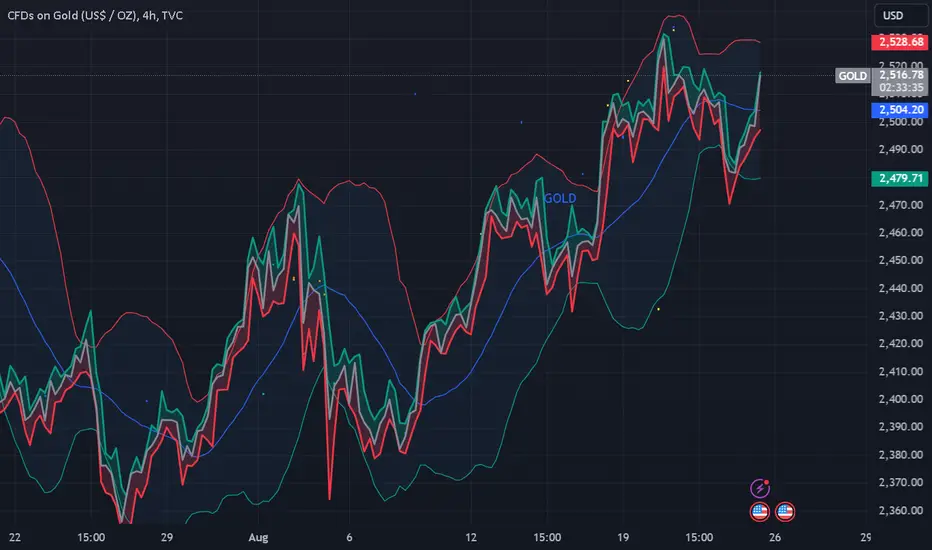Select the gray GOLD symbol tag on price axis

[x=852, y=76]
